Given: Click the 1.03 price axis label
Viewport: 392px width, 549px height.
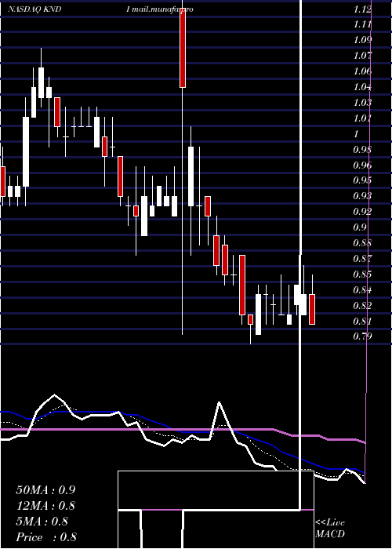Looking at the screenshot, I should pos(362,103).
